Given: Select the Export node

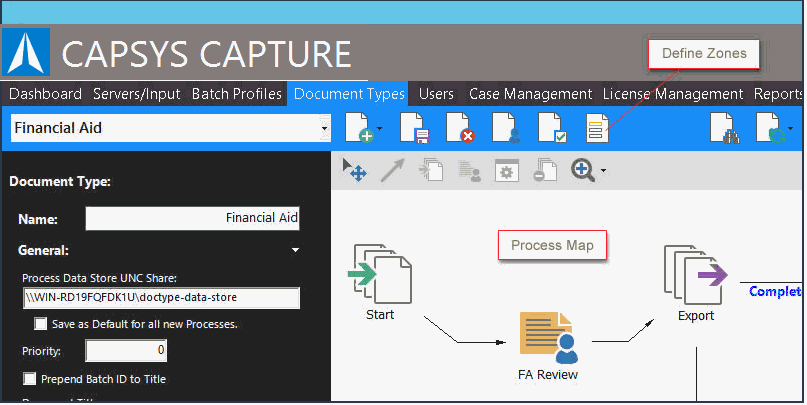Looking at the screenshot, I should tap(696, 283).
